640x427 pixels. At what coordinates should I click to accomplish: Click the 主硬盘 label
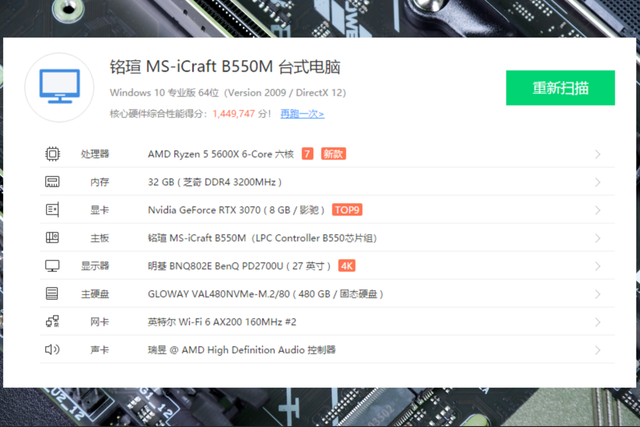coord(95,294)
